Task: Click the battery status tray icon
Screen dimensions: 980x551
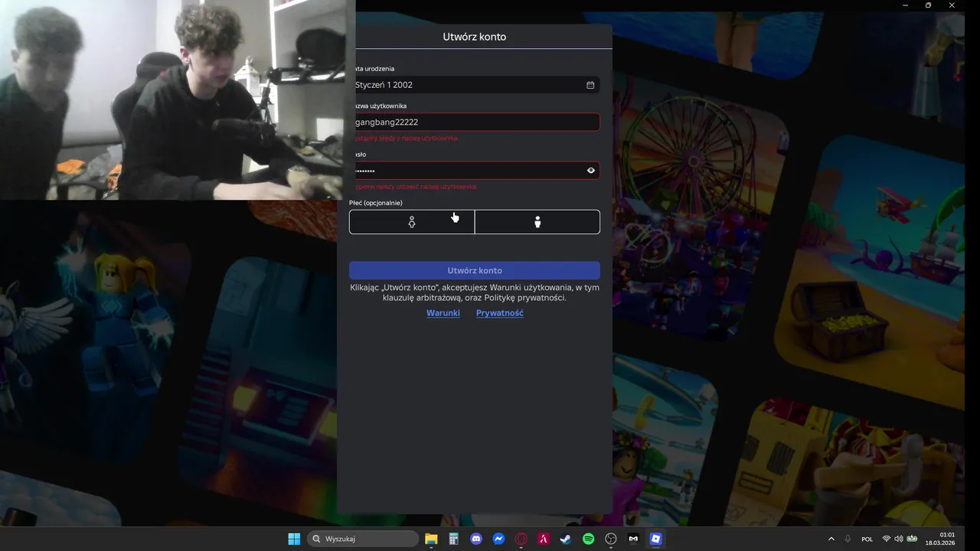Action: (x=912, y=539)
